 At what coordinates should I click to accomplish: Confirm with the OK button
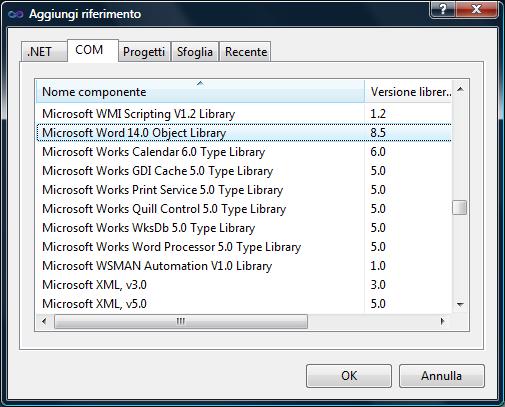349,376
